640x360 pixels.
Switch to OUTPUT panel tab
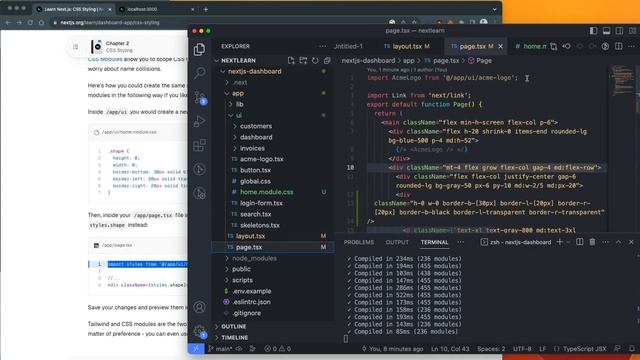point(397,242)
